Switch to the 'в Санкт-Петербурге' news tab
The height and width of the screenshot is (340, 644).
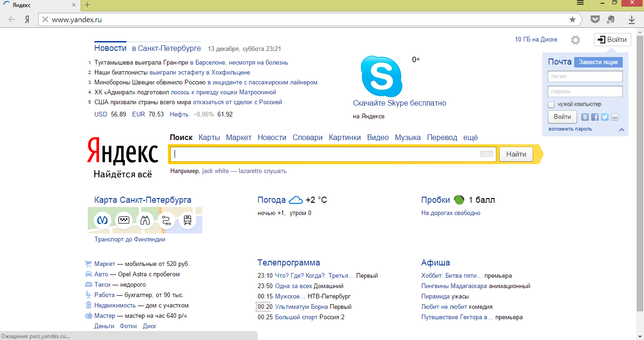pyautogui.click(x=167, y=49)
